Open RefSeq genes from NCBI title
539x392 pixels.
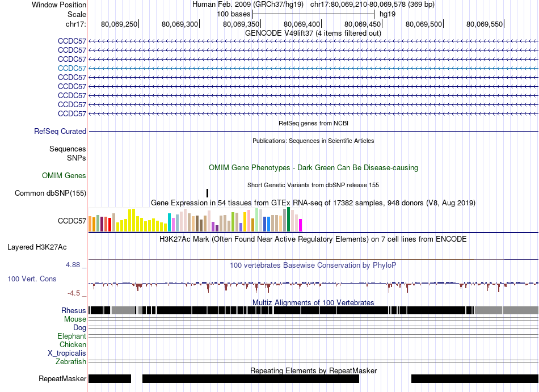point(313,123)
